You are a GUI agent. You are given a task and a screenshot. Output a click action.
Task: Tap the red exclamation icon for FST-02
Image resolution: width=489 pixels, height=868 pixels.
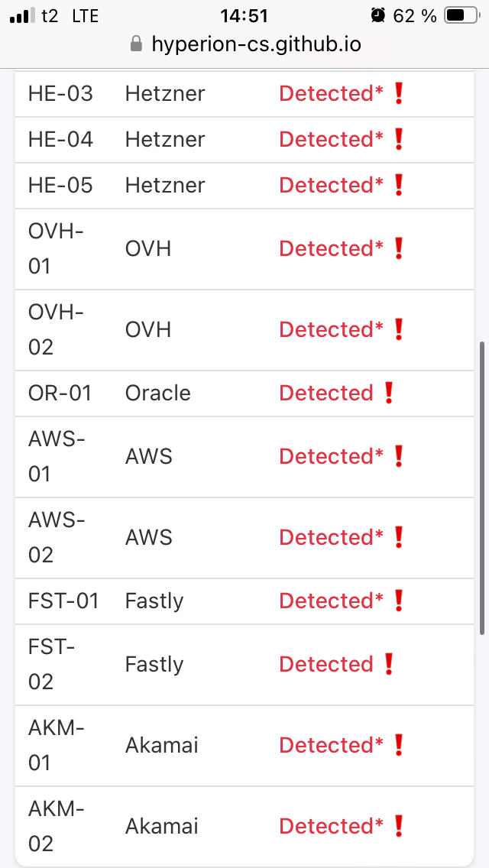point(388,664)
